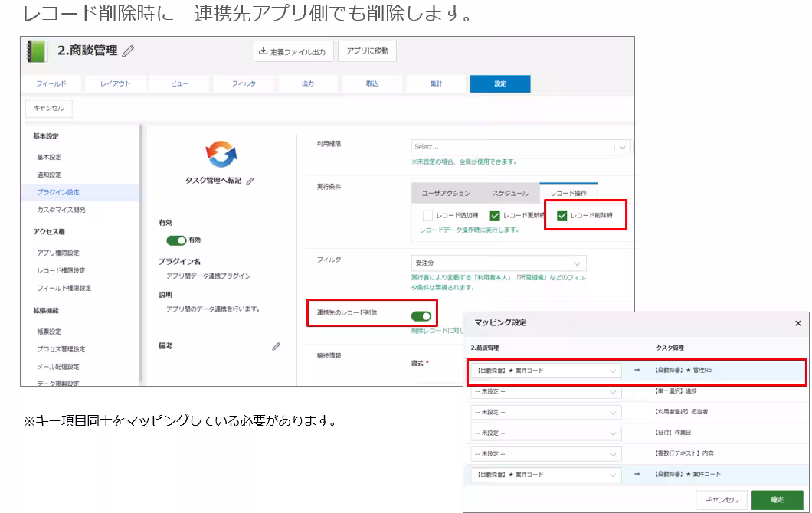
Task: Cancel the マッピング設定 dialog
Action: (722, 499)
